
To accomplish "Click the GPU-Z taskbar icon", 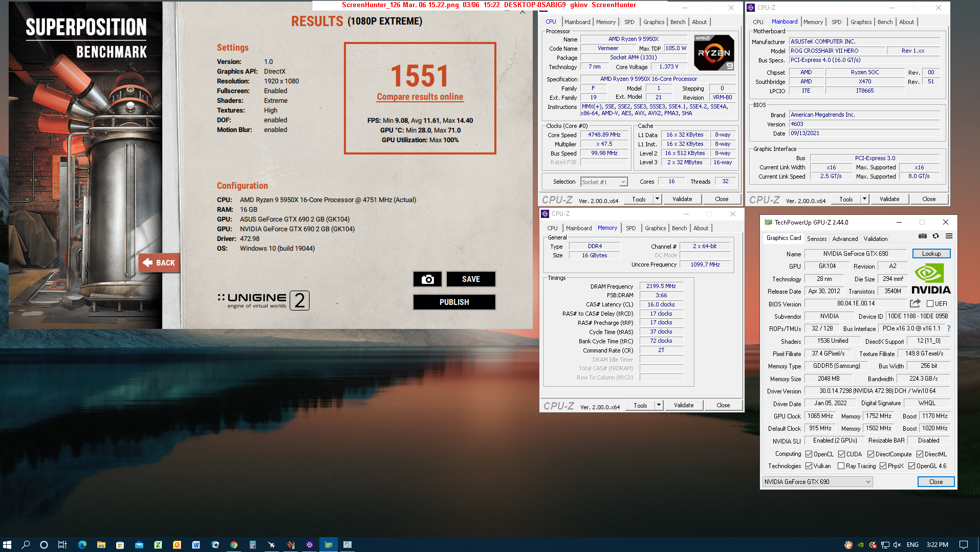I will [329, 545].
